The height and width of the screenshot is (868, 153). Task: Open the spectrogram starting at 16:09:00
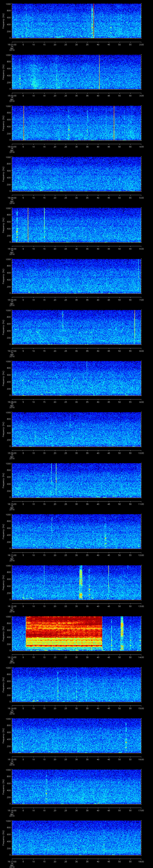pyautogui.click(x=76, y=429)
